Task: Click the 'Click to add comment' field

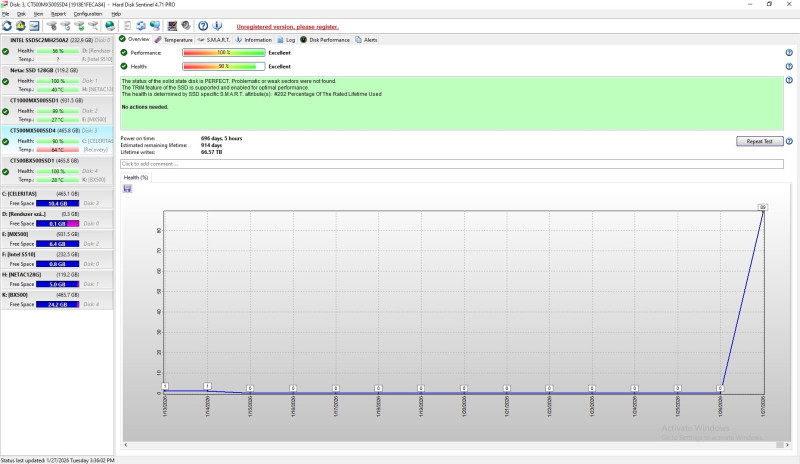Action: click(x=452, y=164)
